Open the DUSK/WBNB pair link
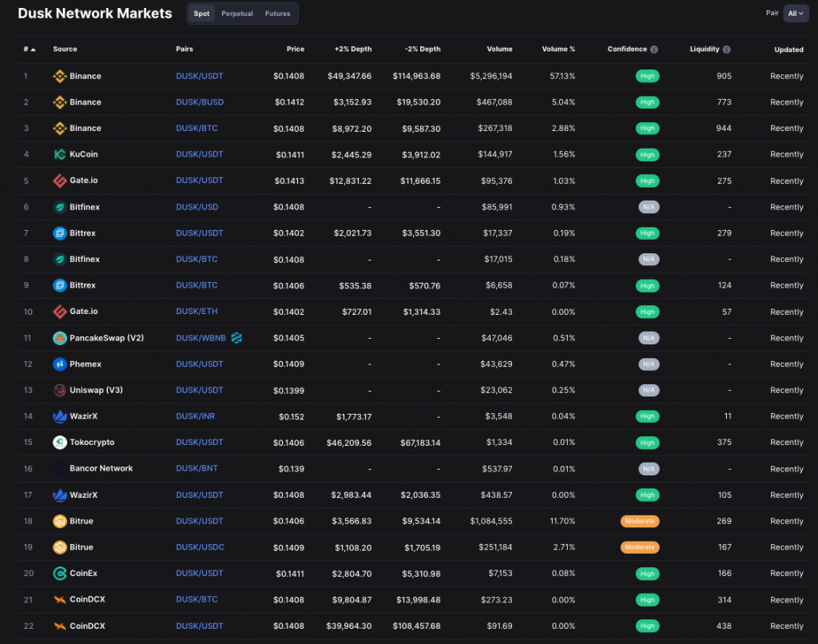818x644 pixels. [x=201, y=338]
